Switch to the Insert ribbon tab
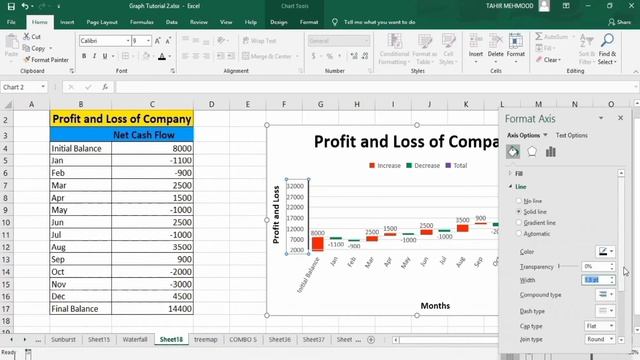Viewport: 640px width, 360px height. [x=67, y=22]
